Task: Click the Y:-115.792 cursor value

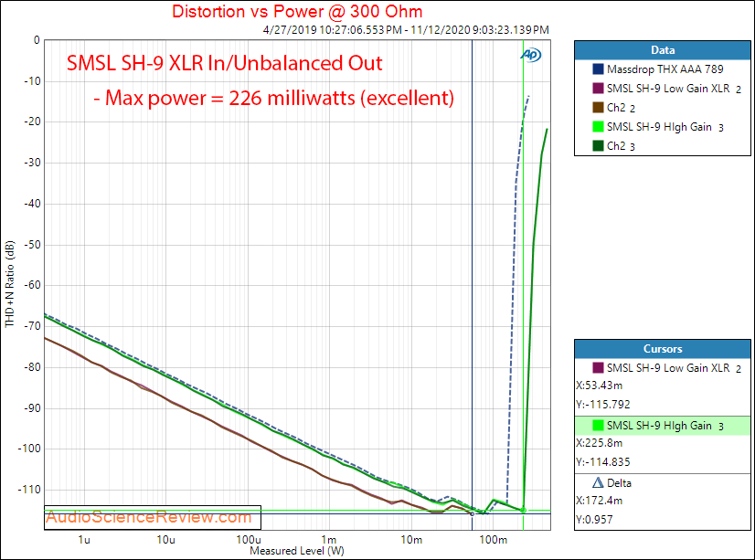Action: tap(603, 405)
